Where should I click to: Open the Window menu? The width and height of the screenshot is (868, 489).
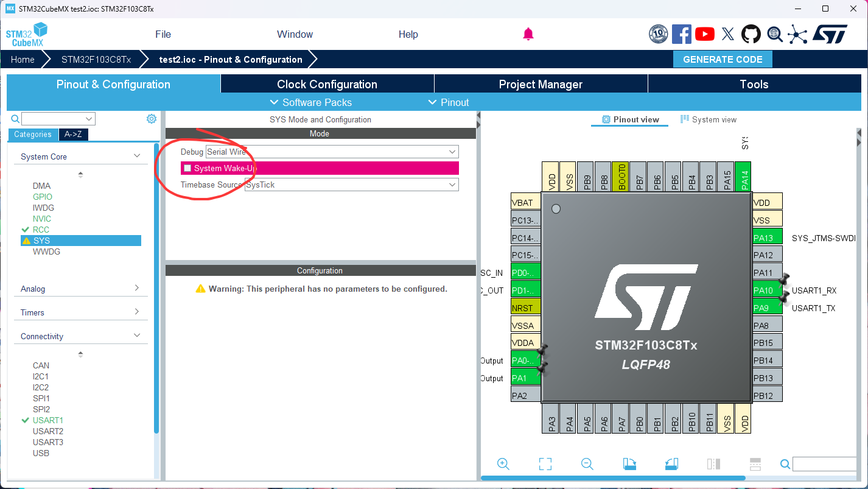pos(295,34)
